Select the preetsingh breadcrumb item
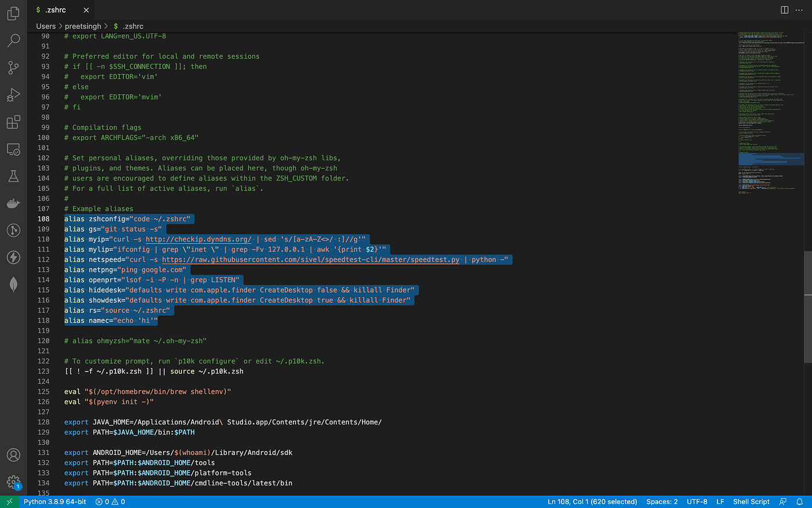 click(83, 26)
